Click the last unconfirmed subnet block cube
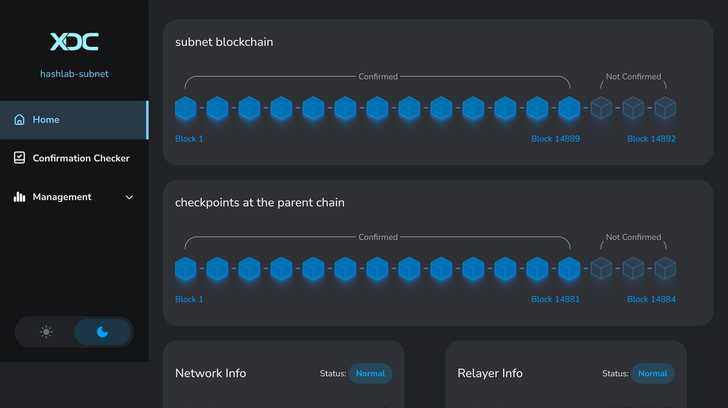 [x=665, y=108]
